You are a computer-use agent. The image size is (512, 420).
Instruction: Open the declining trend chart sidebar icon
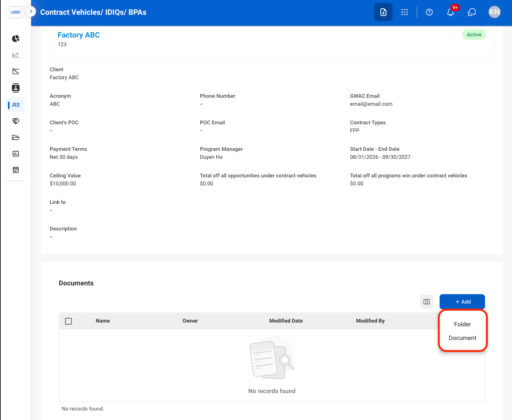tap(16, 71)
